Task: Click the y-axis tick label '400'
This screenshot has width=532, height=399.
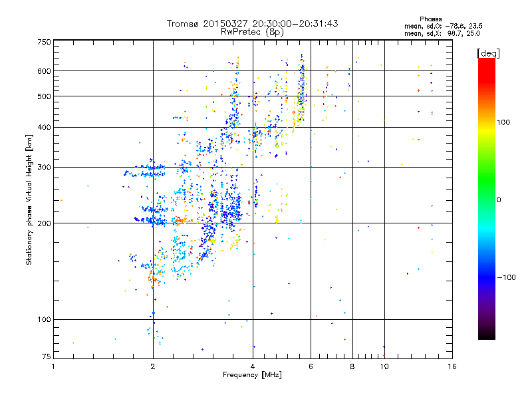Action: tap(44, 127)
